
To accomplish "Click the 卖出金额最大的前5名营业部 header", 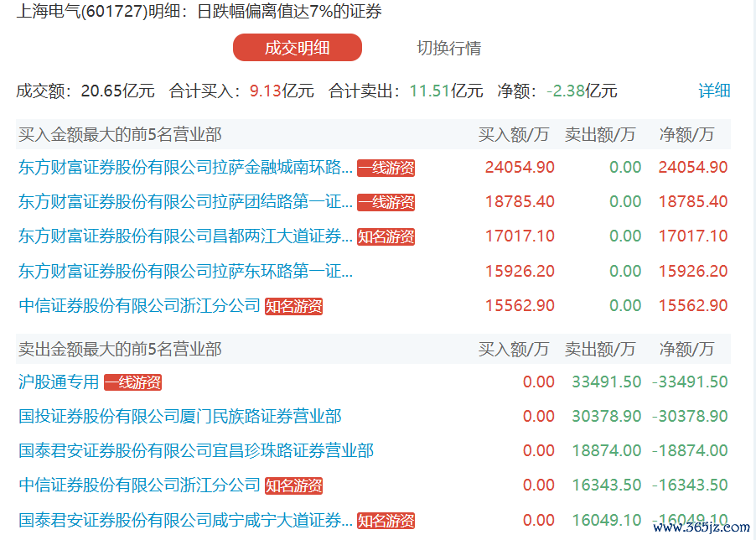I will click(120, 349).
